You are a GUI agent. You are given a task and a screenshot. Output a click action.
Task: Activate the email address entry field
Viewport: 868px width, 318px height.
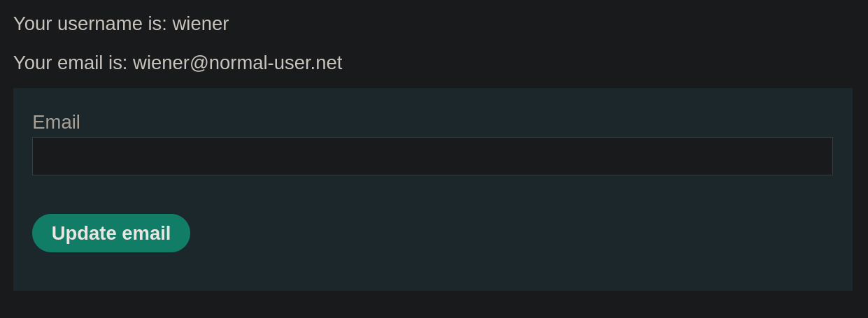(432, 156)
